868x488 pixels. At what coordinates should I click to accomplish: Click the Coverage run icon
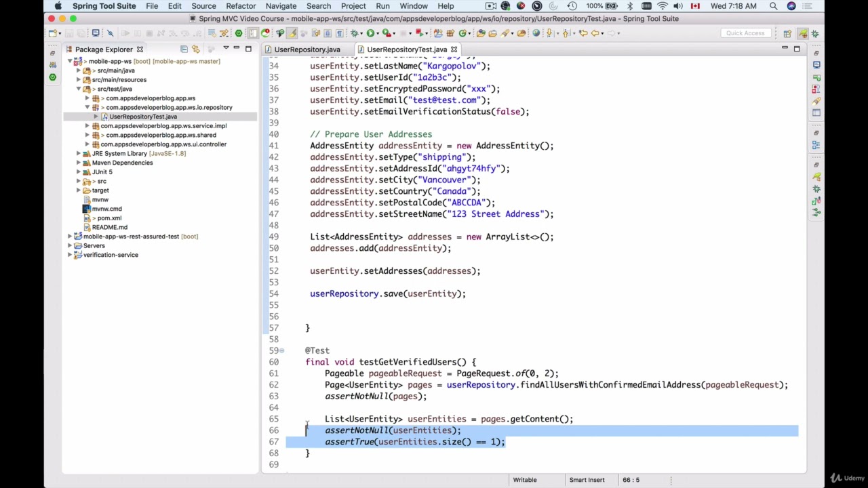[387, 33]
